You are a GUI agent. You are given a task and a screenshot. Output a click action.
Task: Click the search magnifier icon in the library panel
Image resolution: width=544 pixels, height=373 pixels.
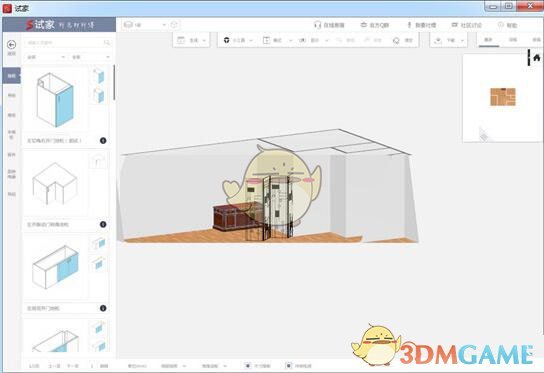pos(107,43)
